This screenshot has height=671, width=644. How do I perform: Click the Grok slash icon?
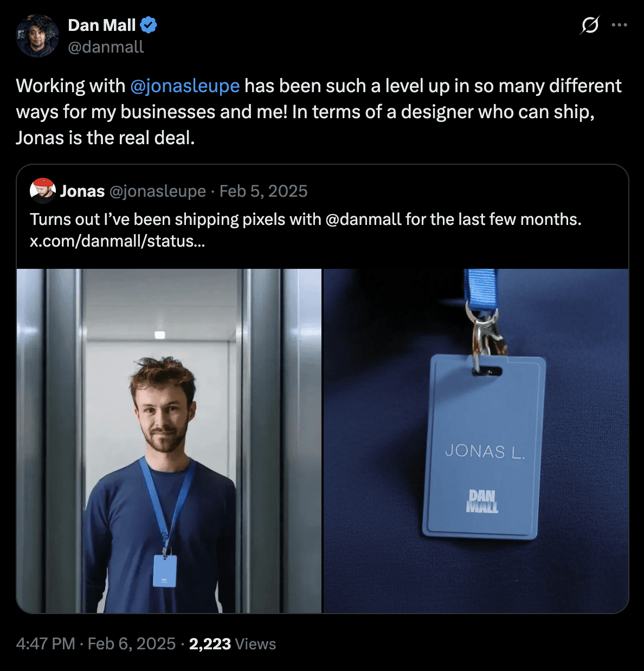[590, 25]
